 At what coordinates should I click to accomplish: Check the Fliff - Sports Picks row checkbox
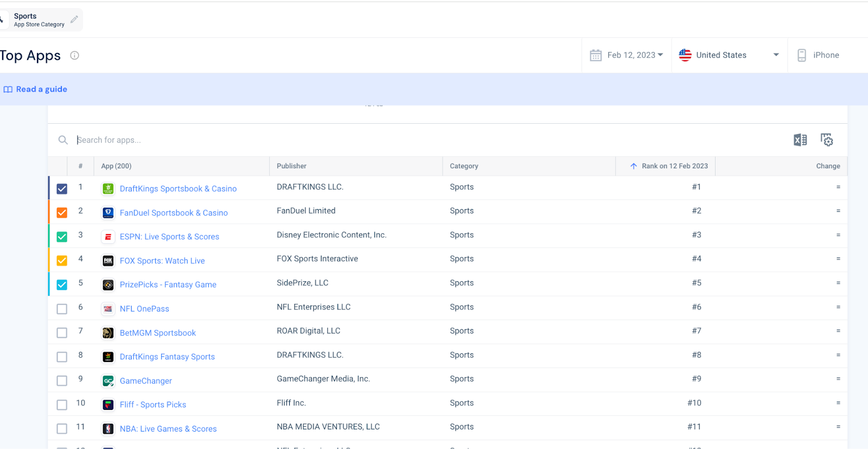click(62, 405)
